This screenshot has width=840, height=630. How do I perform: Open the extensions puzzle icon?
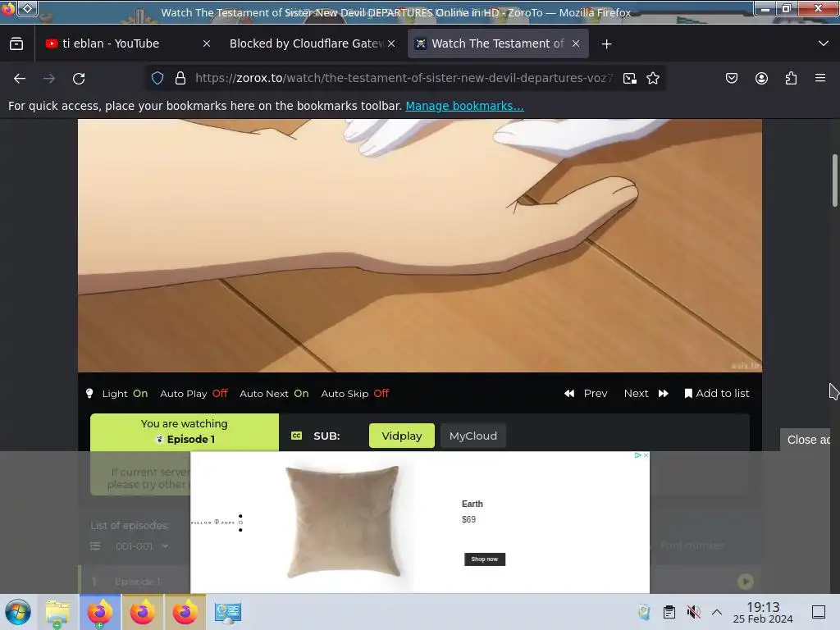(791, 78)
